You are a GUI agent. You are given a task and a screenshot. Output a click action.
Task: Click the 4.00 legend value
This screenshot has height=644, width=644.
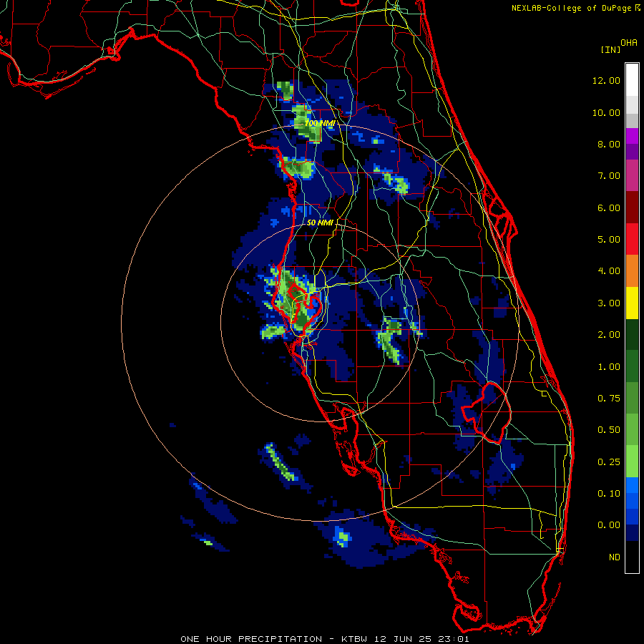[609, 271]
